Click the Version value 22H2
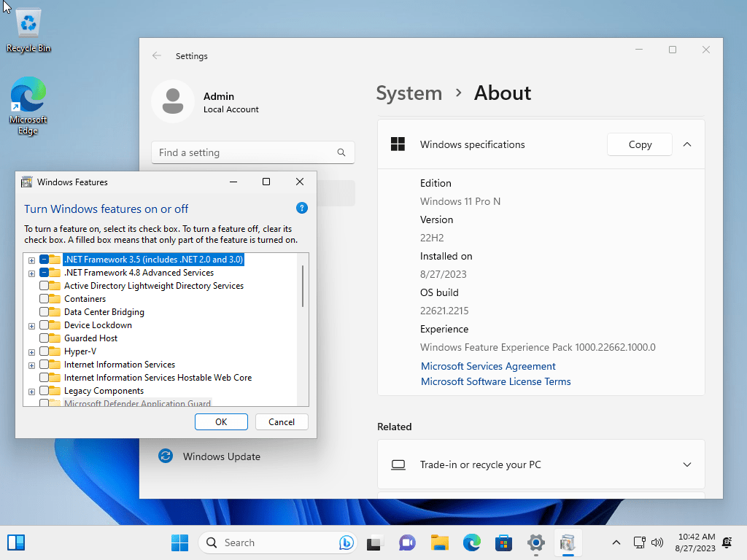The height and width of the screenshot is (560, 747). click(432, 238)
